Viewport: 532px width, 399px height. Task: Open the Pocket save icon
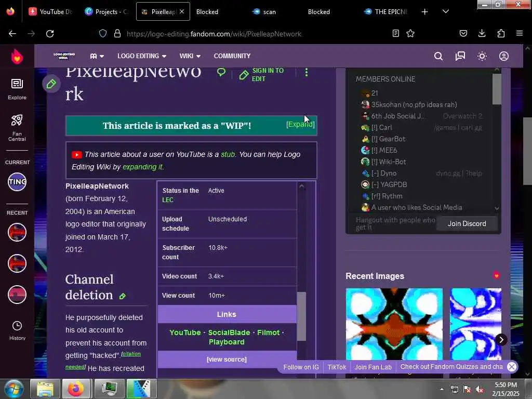[463, 33]
